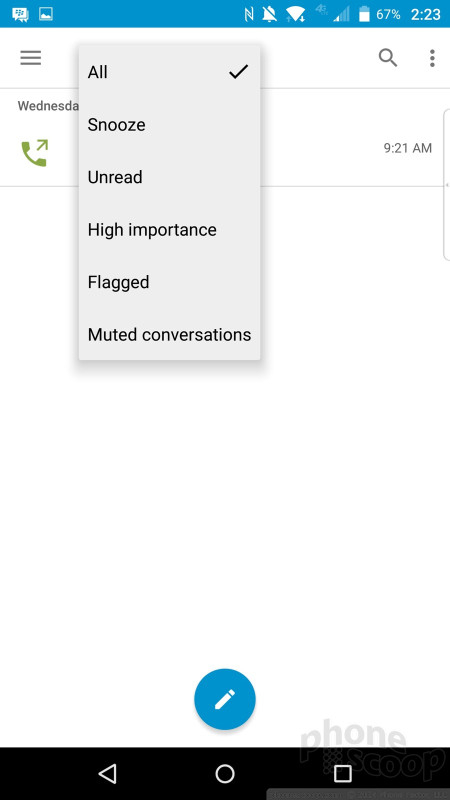
Task: Select the checked All filter option
Action: click(169, 72)
